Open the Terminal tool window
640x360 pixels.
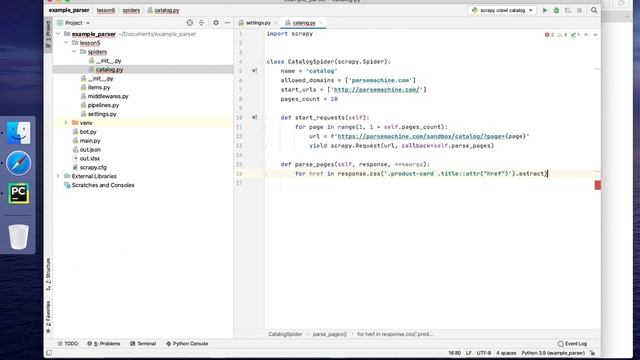(x=143, y=344)
